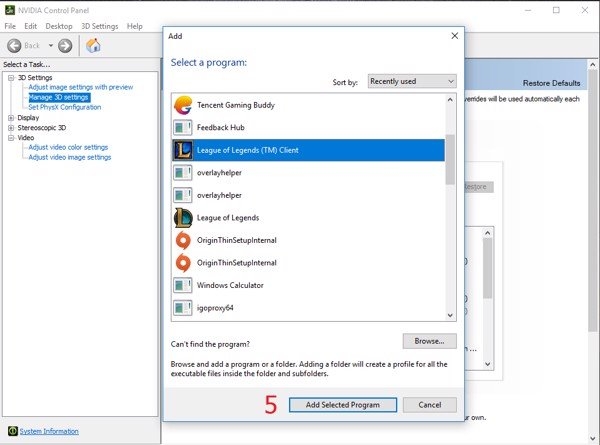Click the Feedback Hub program icon

tap(183, 128)
